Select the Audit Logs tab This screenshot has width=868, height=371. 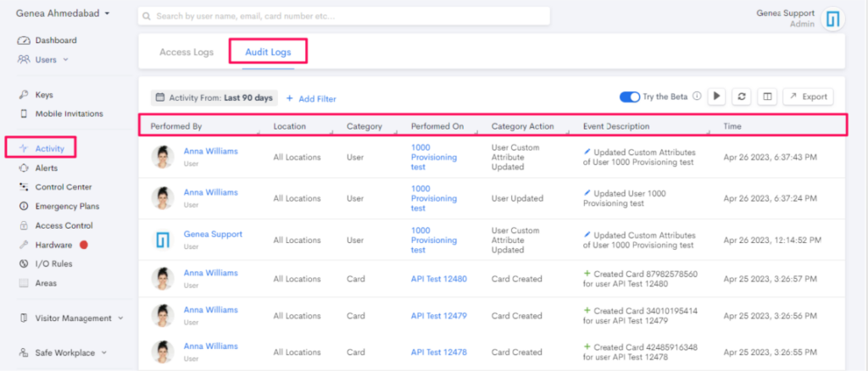(x=268, y=52)
